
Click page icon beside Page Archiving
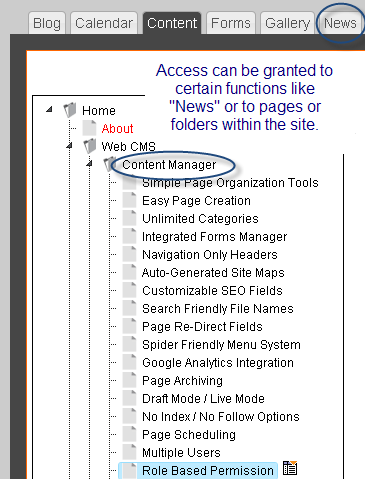click(129, 380)
